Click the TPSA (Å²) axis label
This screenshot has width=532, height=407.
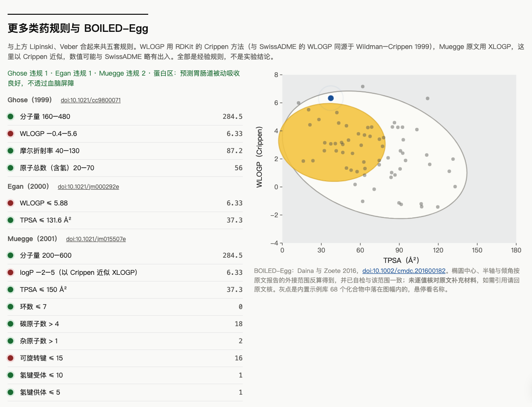401,260
